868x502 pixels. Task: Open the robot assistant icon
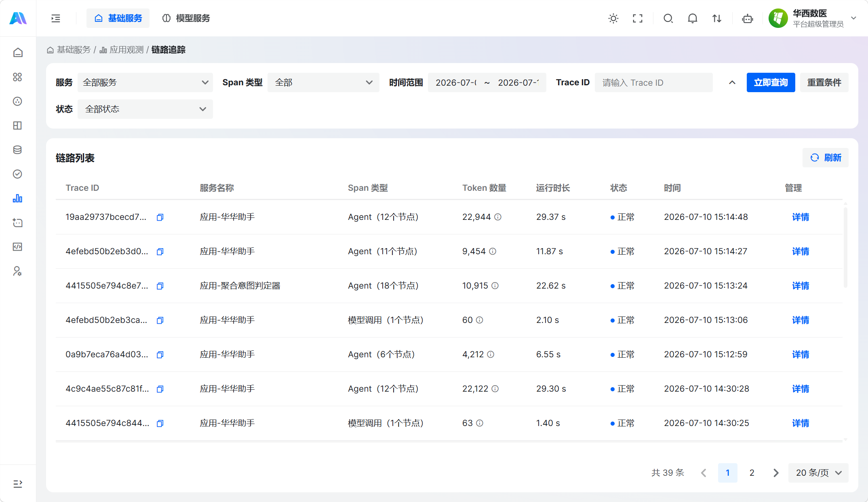pos(748,18)
